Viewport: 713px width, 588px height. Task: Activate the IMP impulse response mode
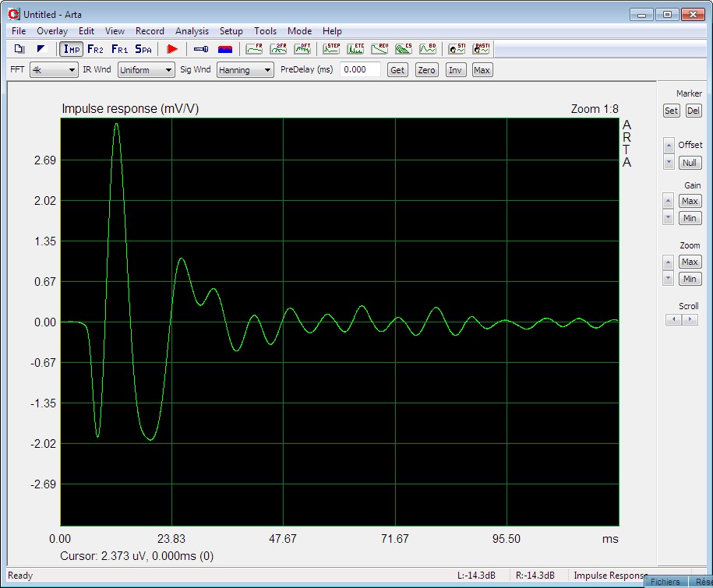click(72, 49)
